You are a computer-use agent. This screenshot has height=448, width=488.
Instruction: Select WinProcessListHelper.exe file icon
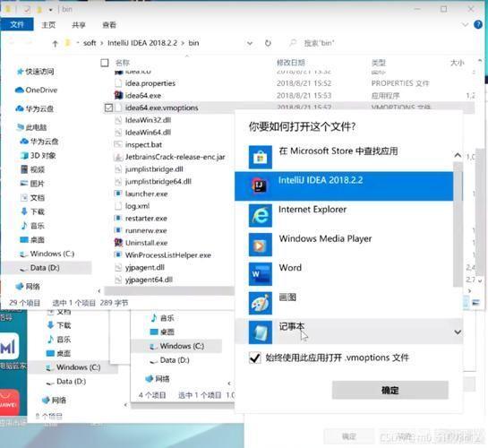(x=118, y=255)
